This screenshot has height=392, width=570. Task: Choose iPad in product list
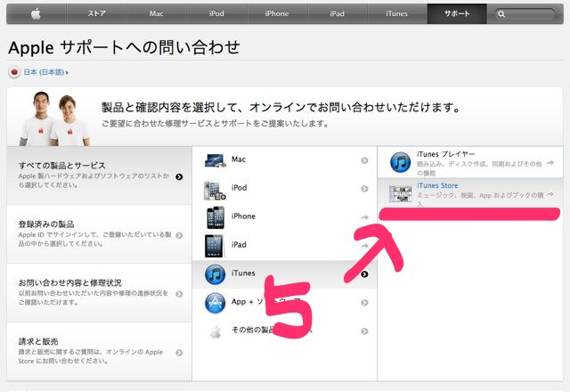coord(284,245)
